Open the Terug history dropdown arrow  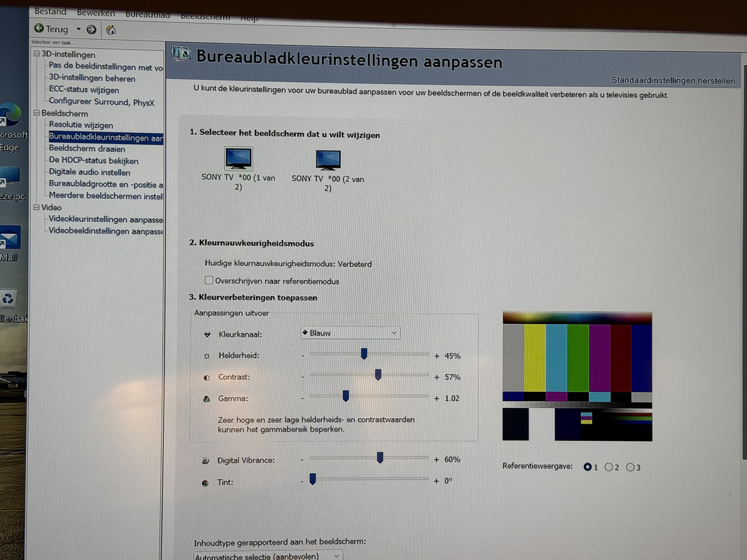coord(78,29)
